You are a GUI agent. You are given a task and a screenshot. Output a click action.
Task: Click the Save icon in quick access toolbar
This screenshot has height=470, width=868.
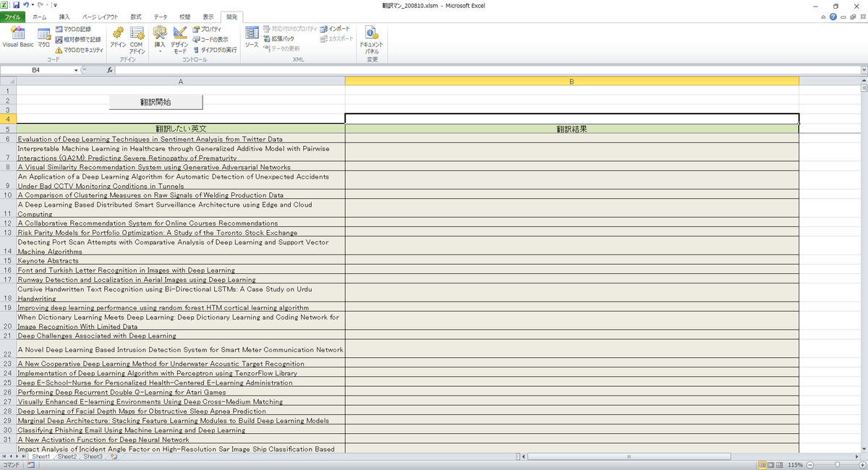16,5
